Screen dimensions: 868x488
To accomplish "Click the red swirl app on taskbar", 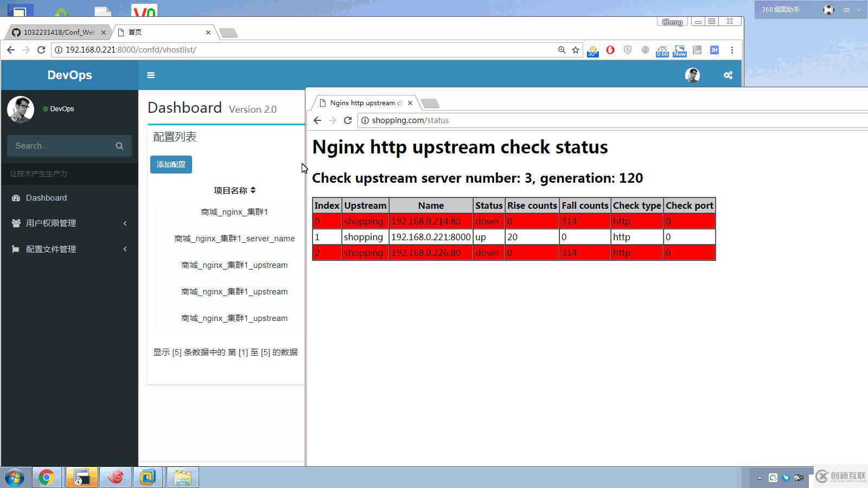I will [x=115, y=478].
